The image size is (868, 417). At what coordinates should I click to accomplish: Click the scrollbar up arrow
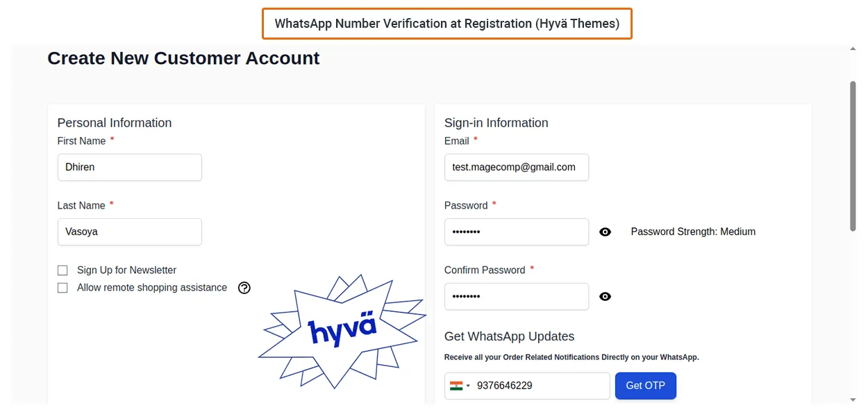[853, 49]
